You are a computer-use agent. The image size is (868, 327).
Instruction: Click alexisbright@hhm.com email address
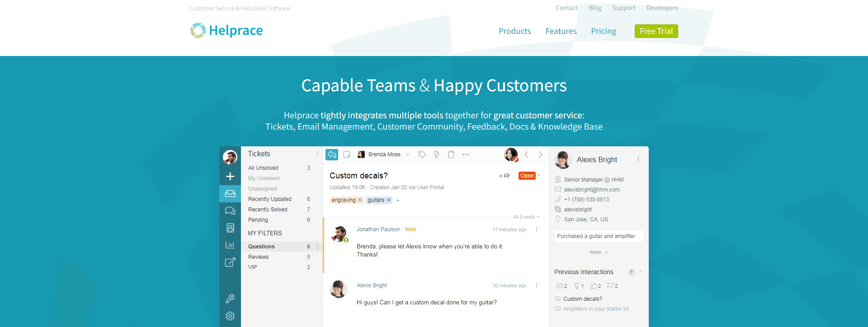click(592, 190)
